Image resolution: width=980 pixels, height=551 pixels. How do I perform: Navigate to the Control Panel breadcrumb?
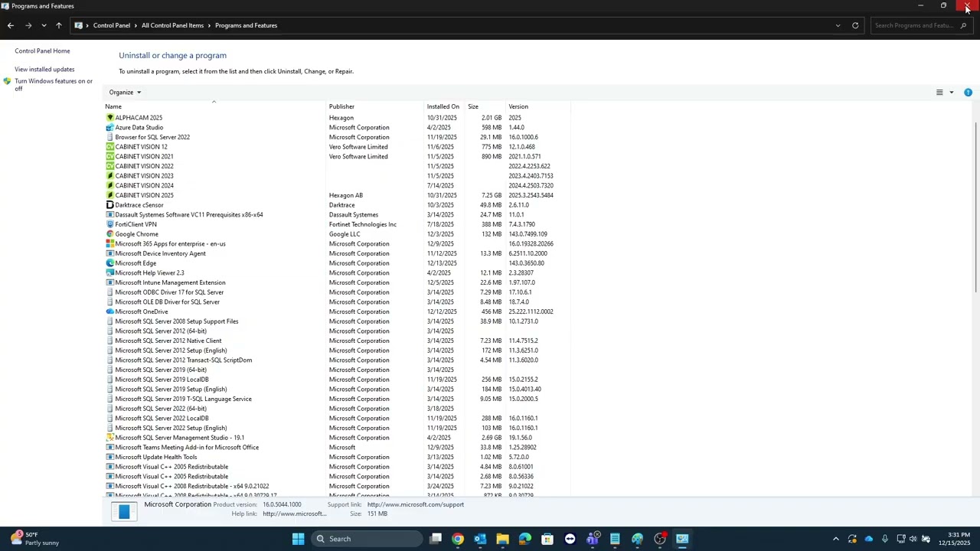tap(112, 25)
